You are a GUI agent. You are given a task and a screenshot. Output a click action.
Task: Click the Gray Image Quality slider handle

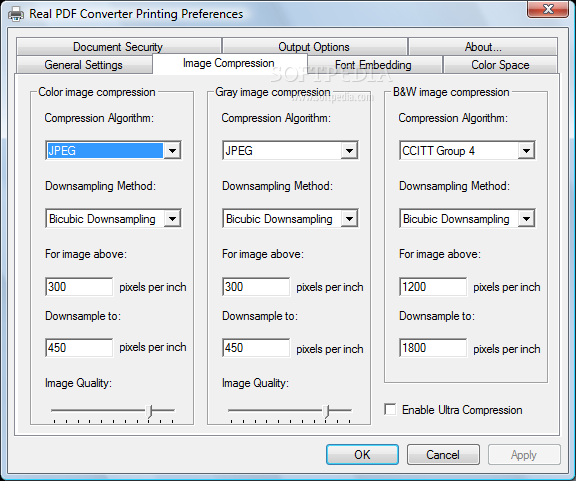tap(326, 411)
